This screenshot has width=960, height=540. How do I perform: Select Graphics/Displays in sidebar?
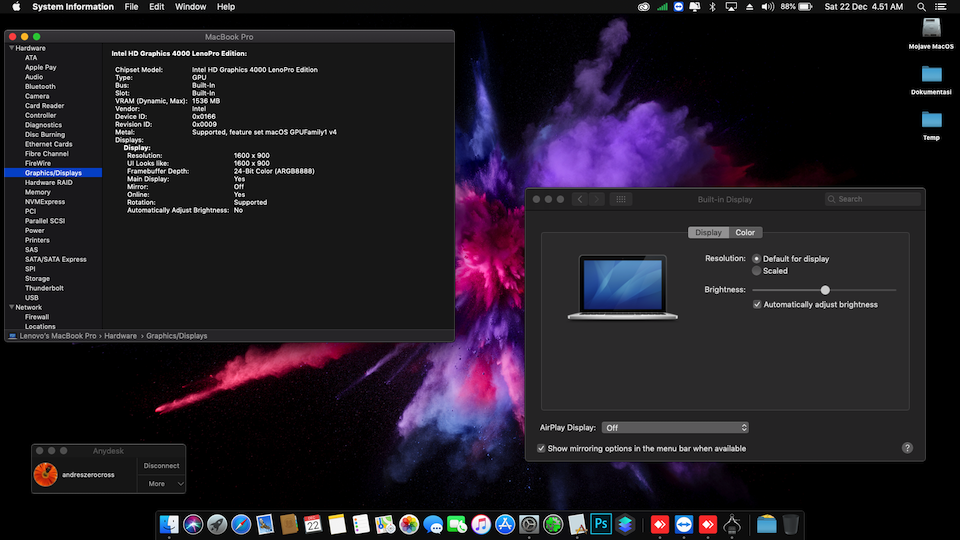(x=53, y=173)
